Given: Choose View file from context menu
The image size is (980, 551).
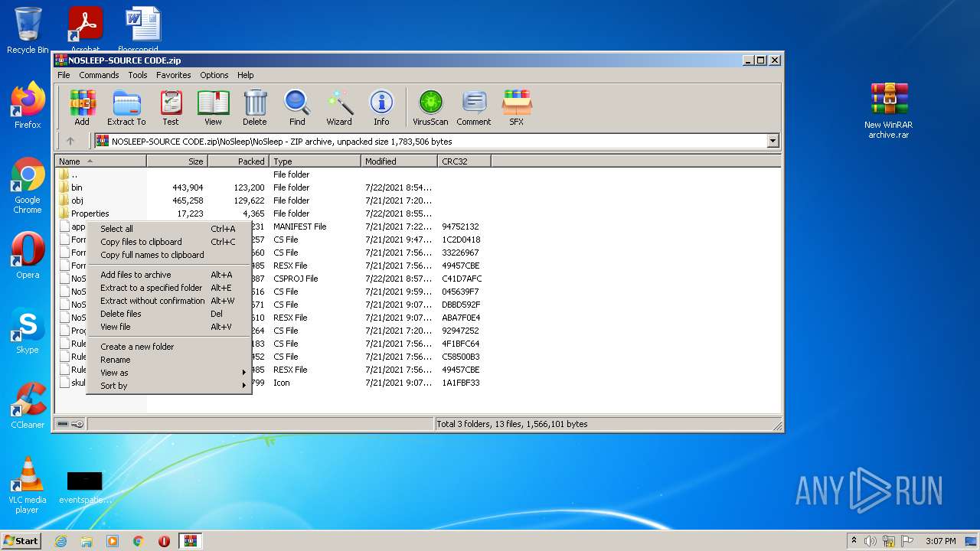Looking at the screenshot, I should (x=169, y=327).
